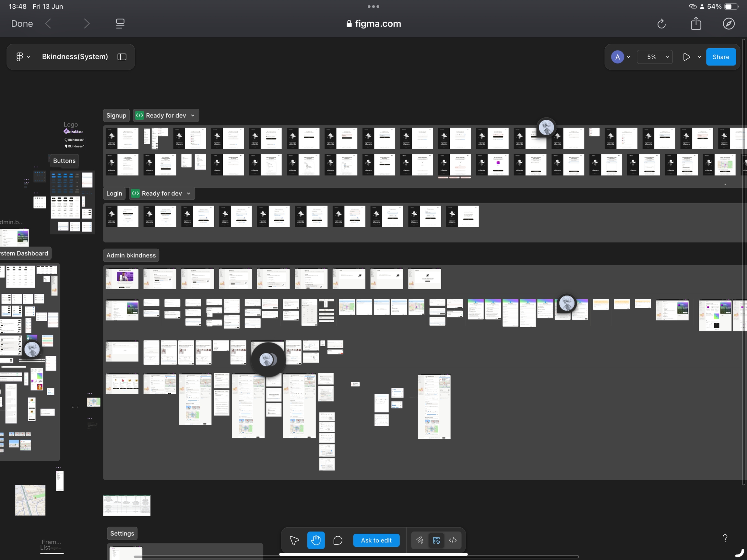Click the Present play button
Screen dimensions: 747x560
point(686,57)
